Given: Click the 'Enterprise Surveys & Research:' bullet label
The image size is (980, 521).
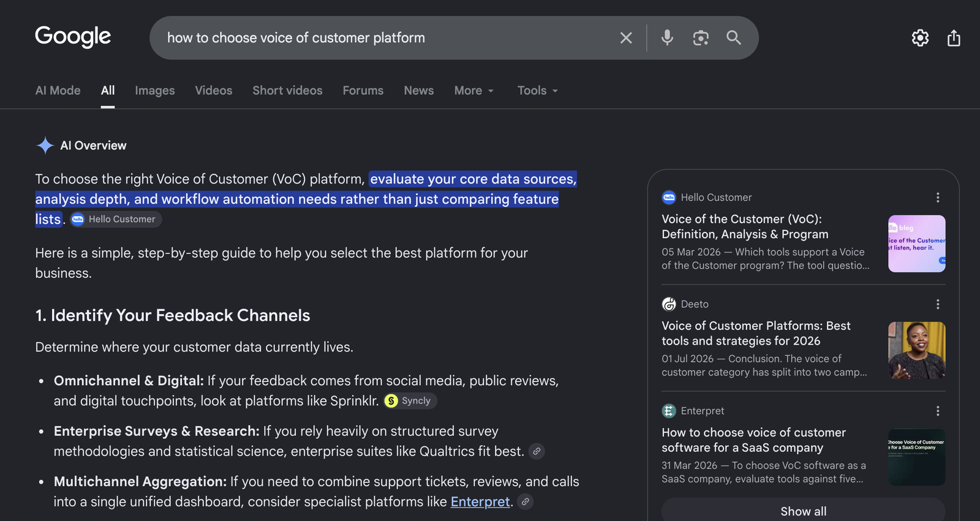Looking at the screenshot, I should (x=157, y=431).
